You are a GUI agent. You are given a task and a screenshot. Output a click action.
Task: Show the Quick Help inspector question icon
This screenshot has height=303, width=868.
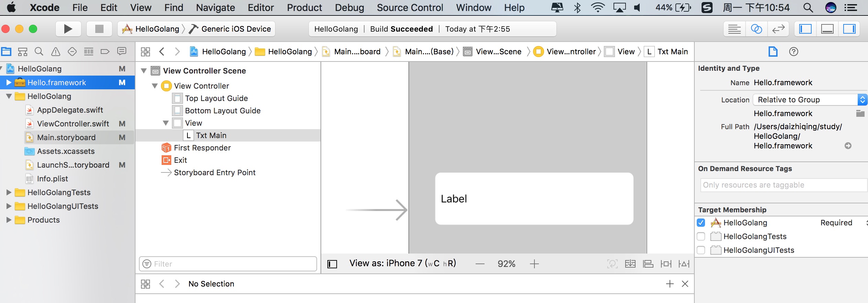click(793, 52)
